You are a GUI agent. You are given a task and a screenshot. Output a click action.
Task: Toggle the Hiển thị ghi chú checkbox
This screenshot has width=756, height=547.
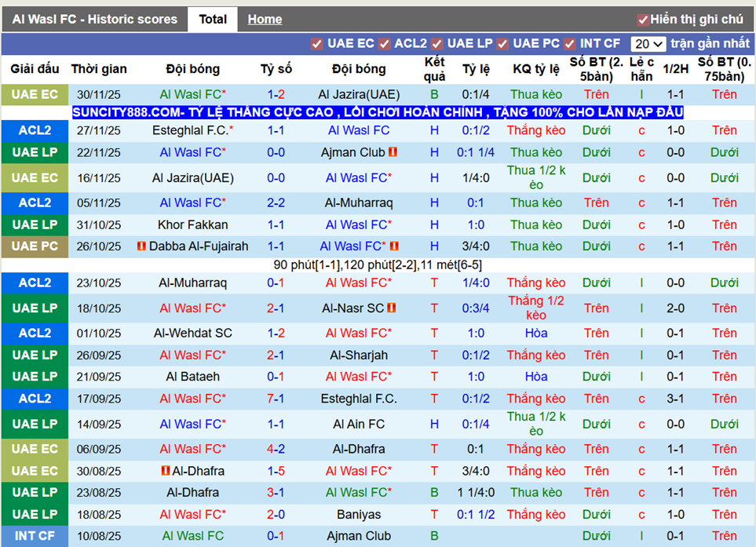point(642,20)
